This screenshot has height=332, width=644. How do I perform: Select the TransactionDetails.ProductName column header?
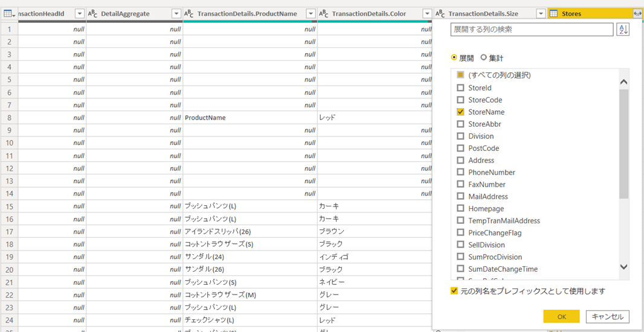click(x=250, y=14)
